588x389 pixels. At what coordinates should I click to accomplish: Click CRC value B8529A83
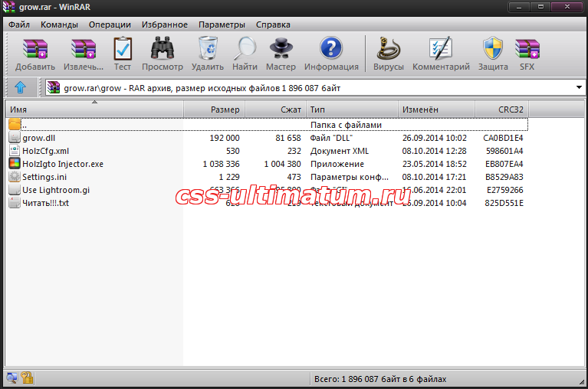[504, 177]
